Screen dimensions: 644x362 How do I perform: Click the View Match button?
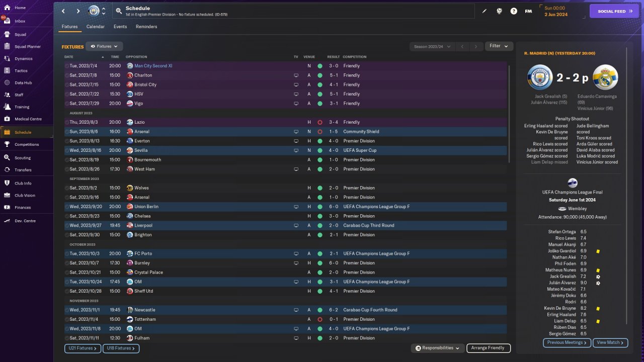pyautogui.click(x=610, y=343)
